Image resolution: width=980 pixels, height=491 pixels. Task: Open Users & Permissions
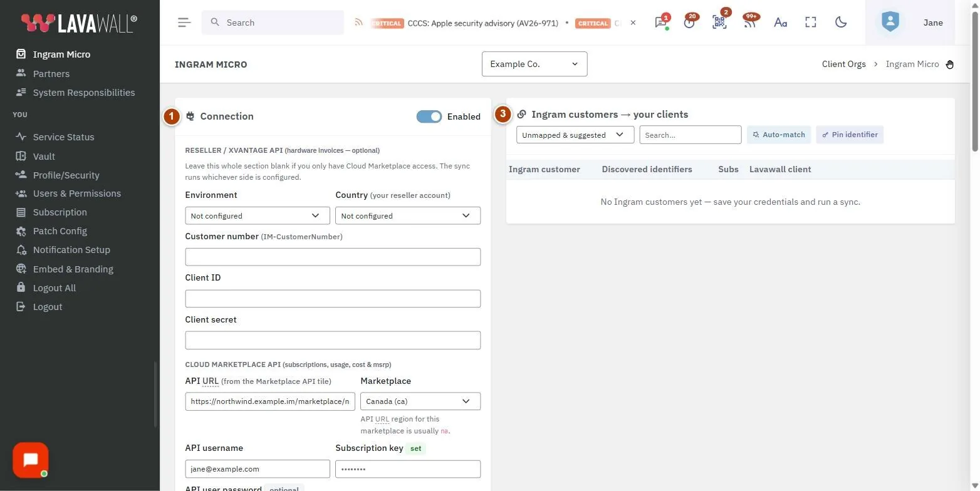[76, 194]
